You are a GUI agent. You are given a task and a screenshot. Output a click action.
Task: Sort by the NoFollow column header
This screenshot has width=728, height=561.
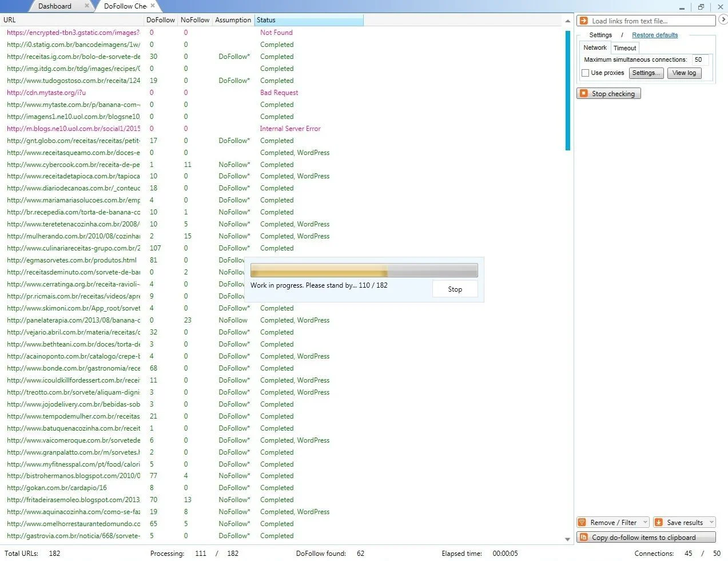[x=195, y=20]
